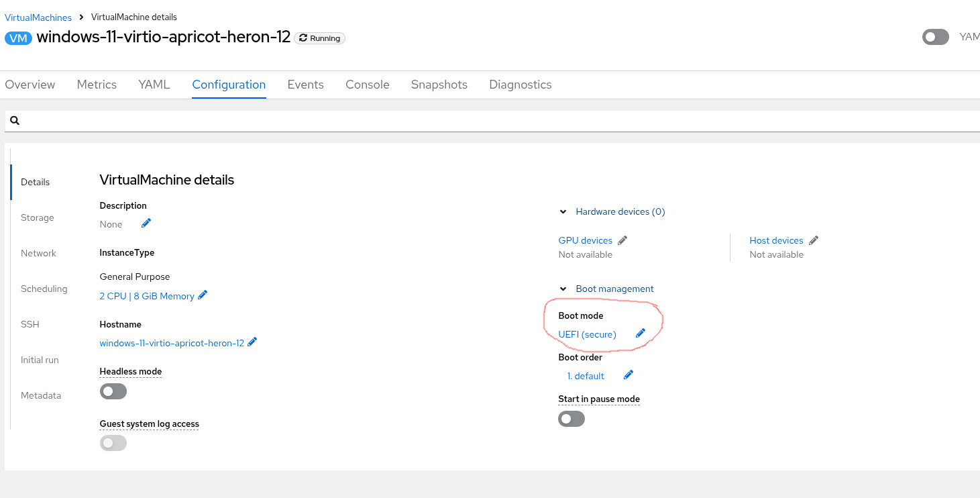Go to Storage in side navigation
The height and width of the screenshot is (498, 980).
(38, 217)
